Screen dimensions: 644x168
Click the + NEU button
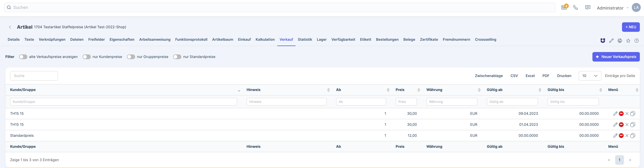click(x=631, y=27)
